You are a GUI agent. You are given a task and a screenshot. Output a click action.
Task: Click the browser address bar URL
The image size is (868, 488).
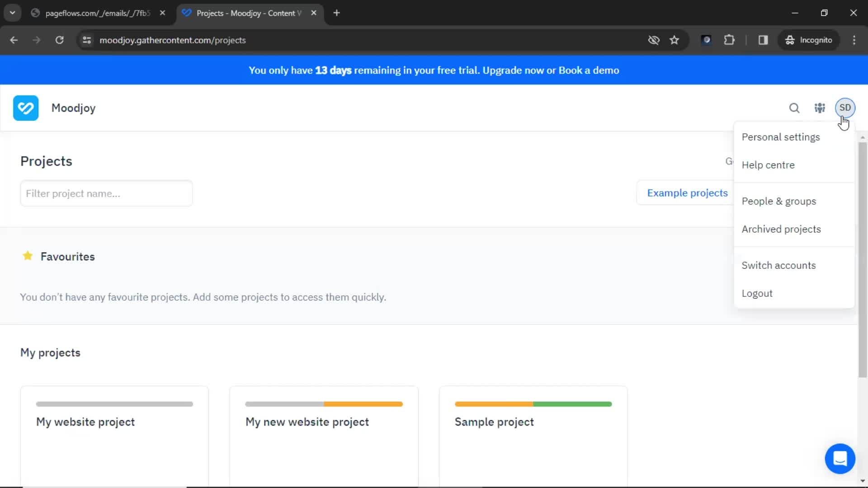173,40
